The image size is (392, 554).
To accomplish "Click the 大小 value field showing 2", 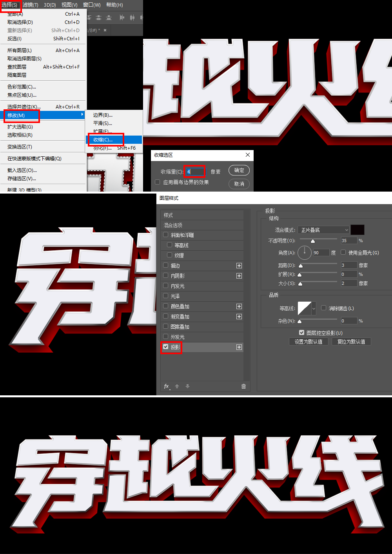I will click(x=349, y=283).
